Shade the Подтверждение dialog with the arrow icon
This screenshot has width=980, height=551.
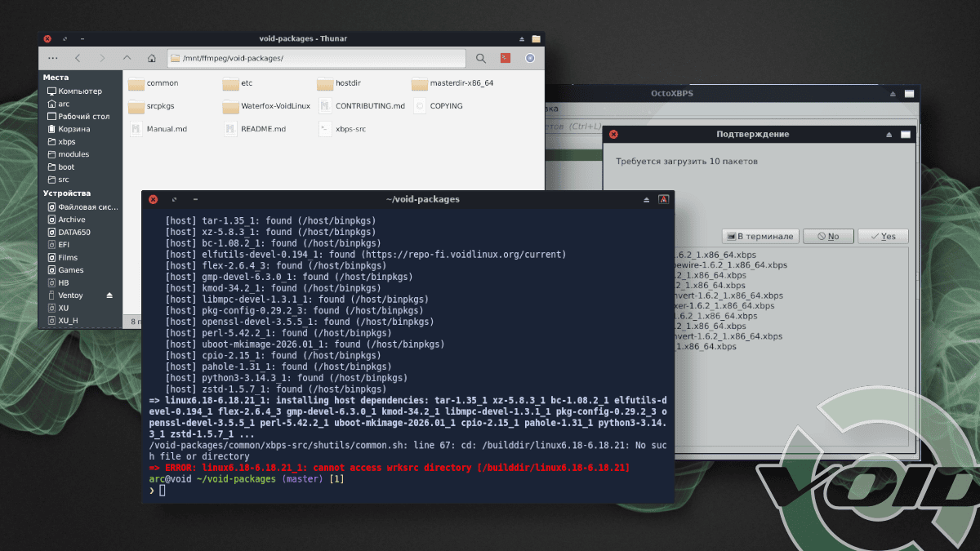tap(889, 135)
